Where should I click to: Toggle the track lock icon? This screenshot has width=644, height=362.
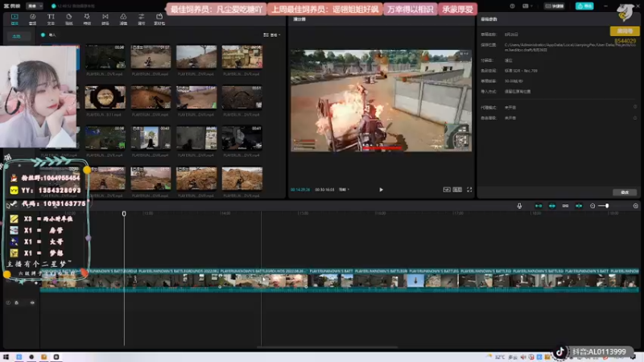(x=16, y=303)
